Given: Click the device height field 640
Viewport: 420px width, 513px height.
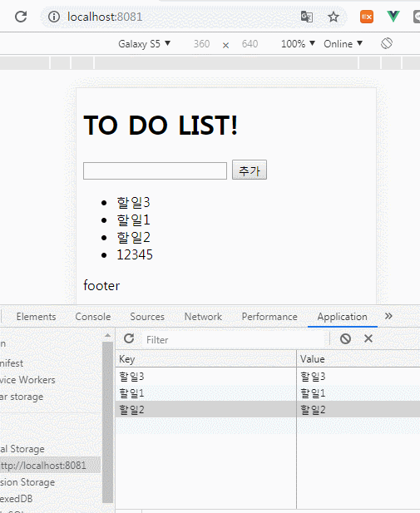Looking at the screenshot, I should [x=250, y=43].
